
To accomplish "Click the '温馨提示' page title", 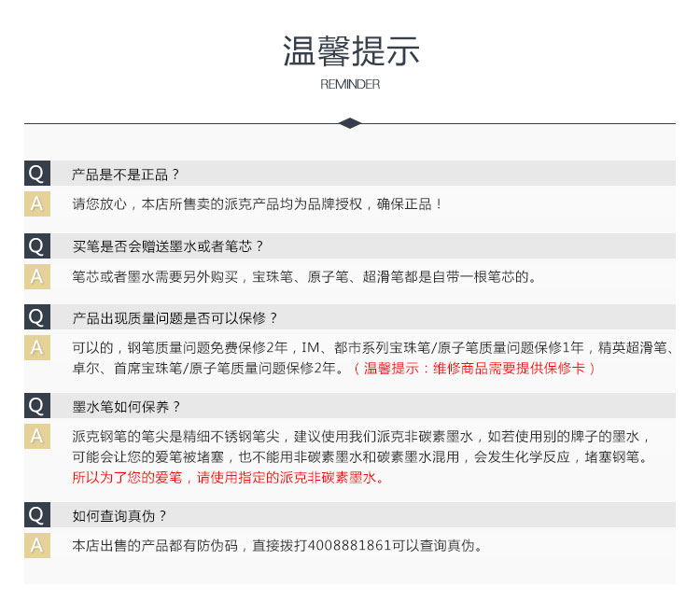I will tap(350, 50).
